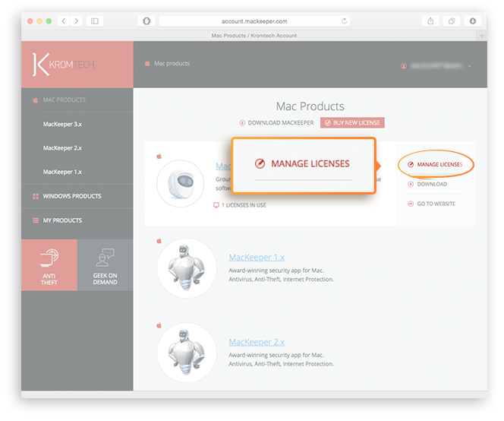This screenshot has height=421, width=504.
Task: Open the Geek on Demand tile
Action: (x=105, y=265)
